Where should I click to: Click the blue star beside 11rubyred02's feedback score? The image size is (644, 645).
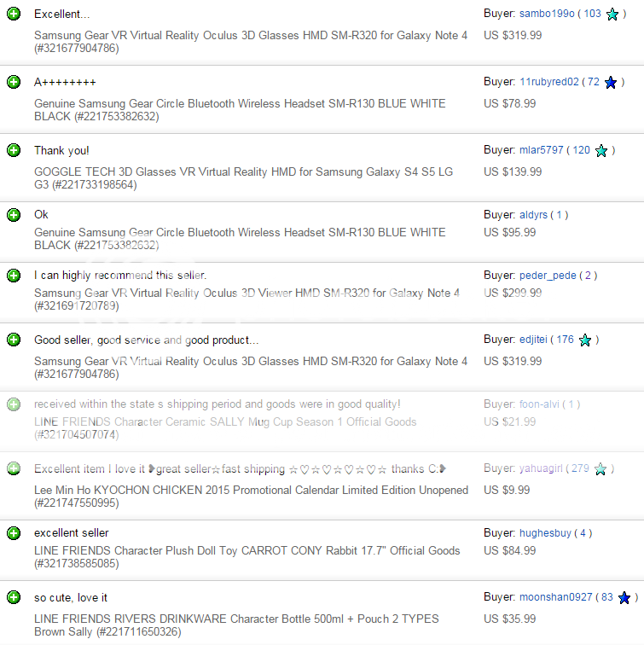click(x=611, y=83)
